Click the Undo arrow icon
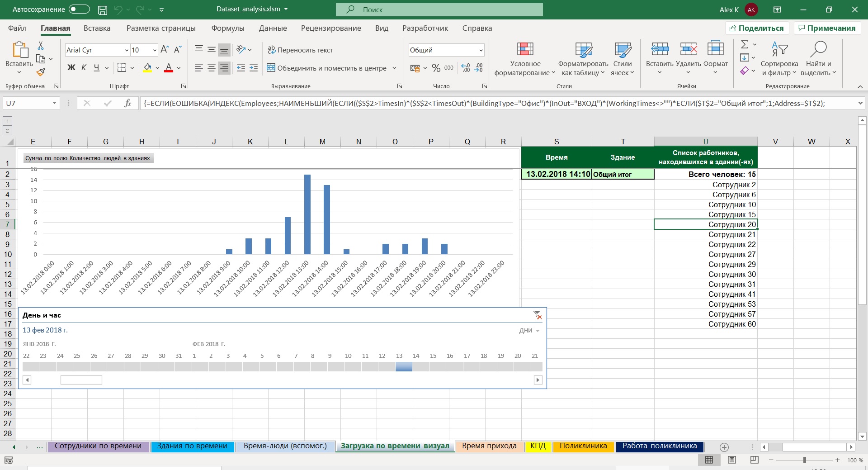 tap(118, 9)
